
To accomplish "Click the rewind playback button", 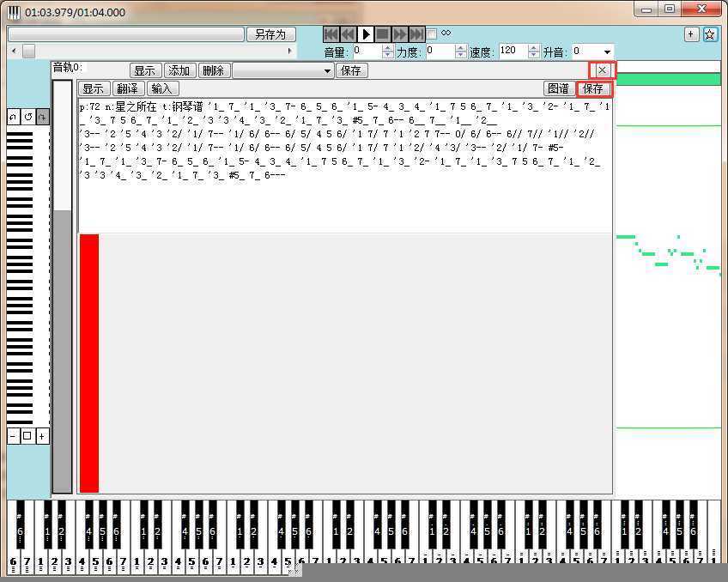I will click(x=349, y=33).
